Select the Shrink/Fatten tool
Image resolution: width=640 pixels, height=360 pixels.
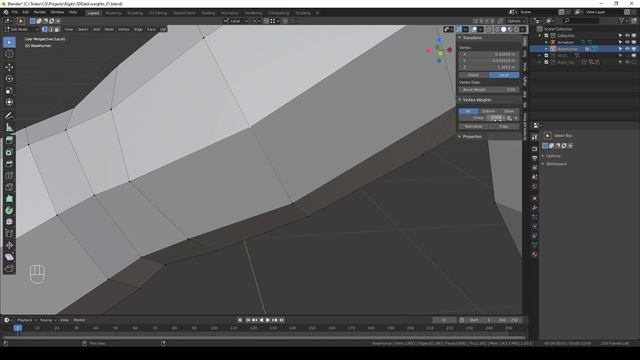point(9,245)
